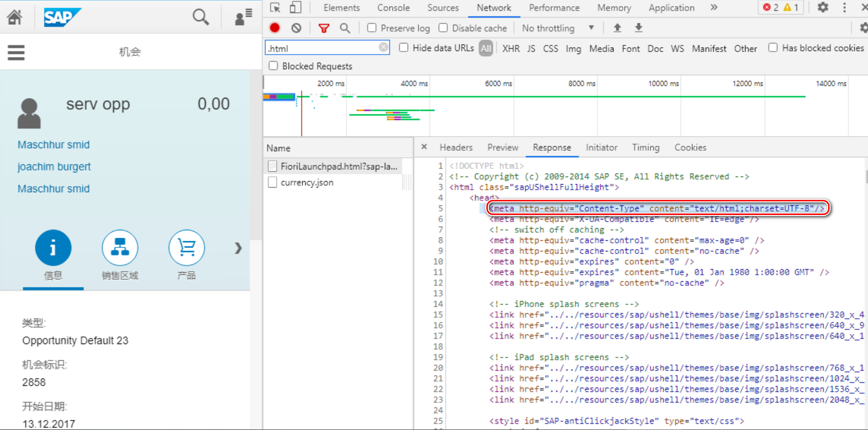Viewport: 868px width, 430px height.
Task: Clear the .html filter text
Action: 384,47
